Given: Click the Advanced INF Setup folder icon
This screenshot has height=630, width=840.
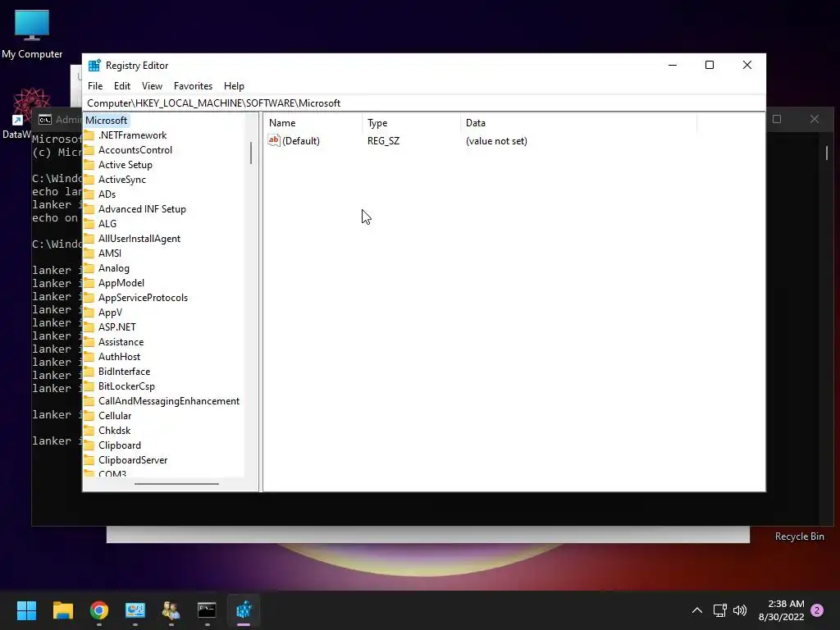Looking at the screenshot, I should 89,209.
